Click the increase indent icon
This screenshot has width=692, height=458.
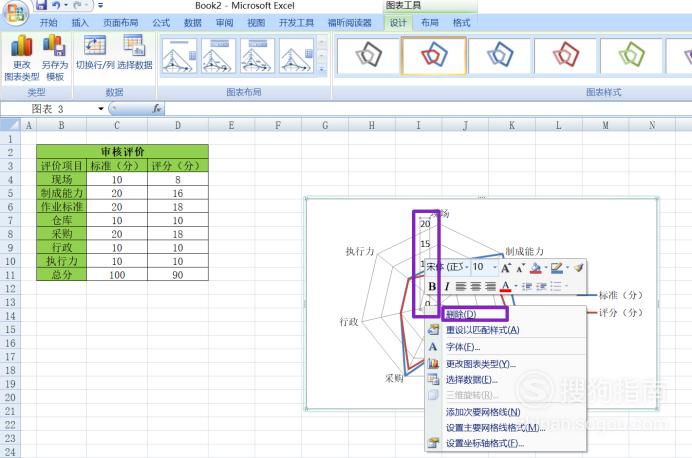click(541, 286)
